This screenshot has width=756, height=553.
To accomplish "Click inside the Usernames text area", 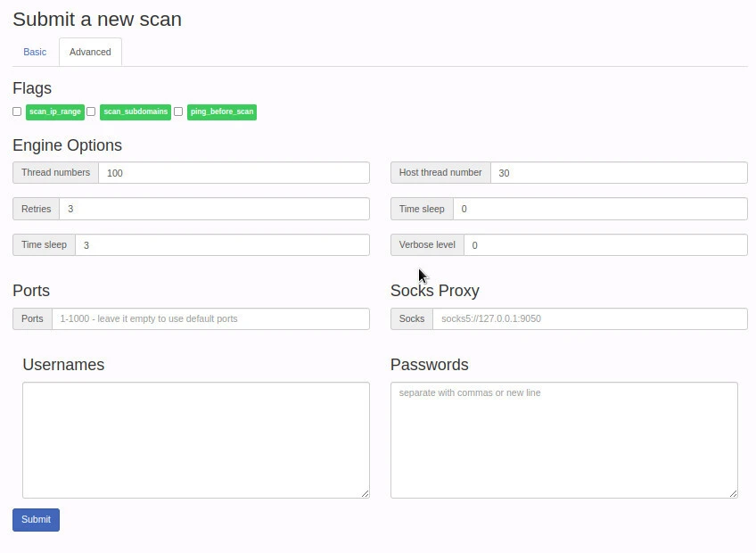I will point(195,440).
